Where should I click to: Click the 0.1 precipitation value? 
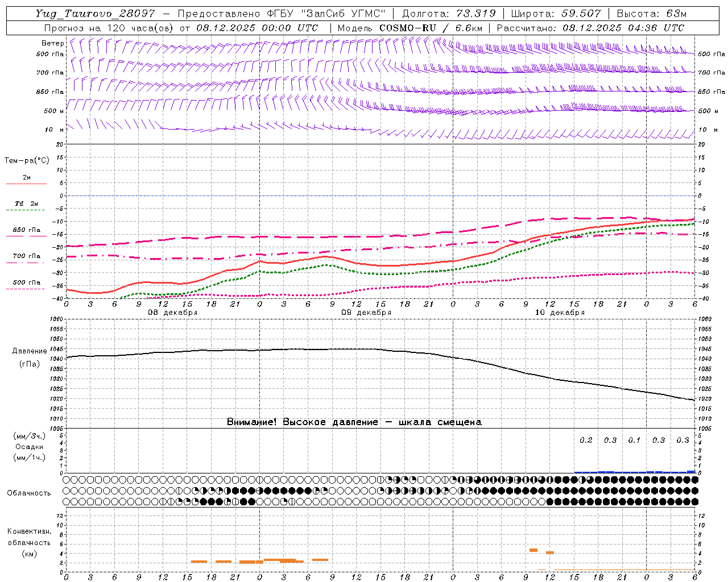[634, 440]
